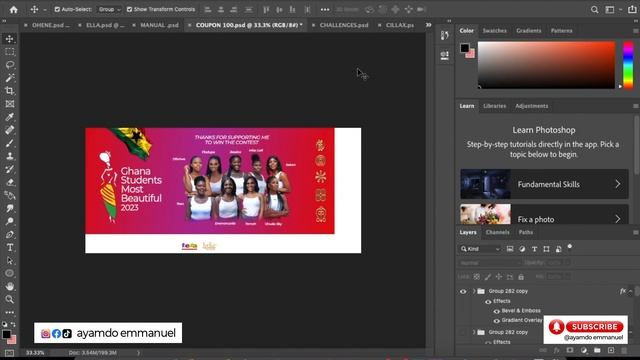Toggle Quick Mask mode at toolbar bottom

(9, 353)
